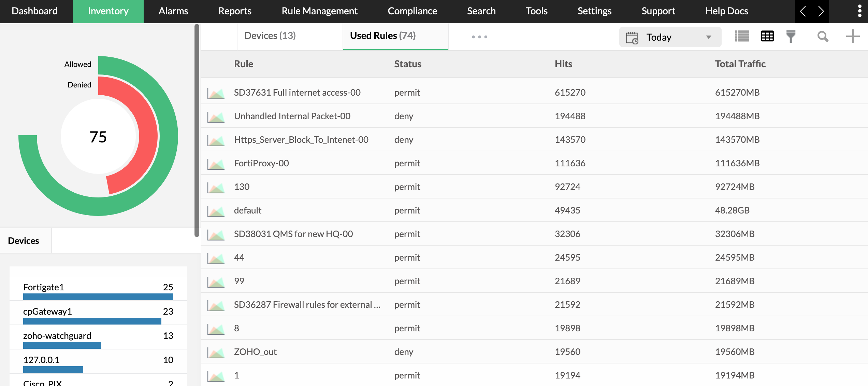Viewport: 868px width, 386px height.
Task: Select the Used Rules (74) tab
Action: pyautogui.click(x=382, y=36)
